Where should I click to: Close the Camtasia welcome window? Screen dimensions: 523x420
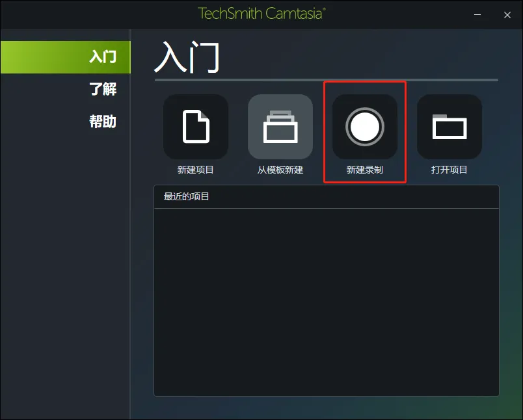(507, 15)
